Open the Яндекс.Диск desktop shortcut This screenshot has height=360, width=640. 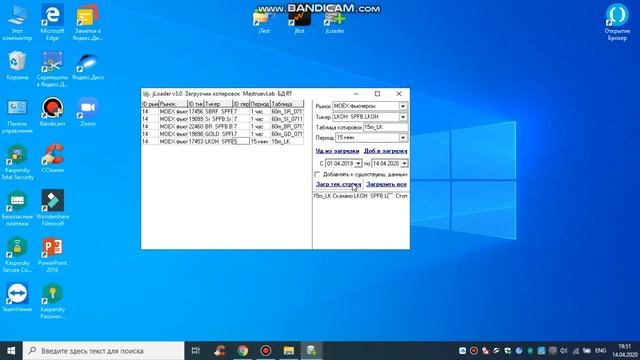88,65
